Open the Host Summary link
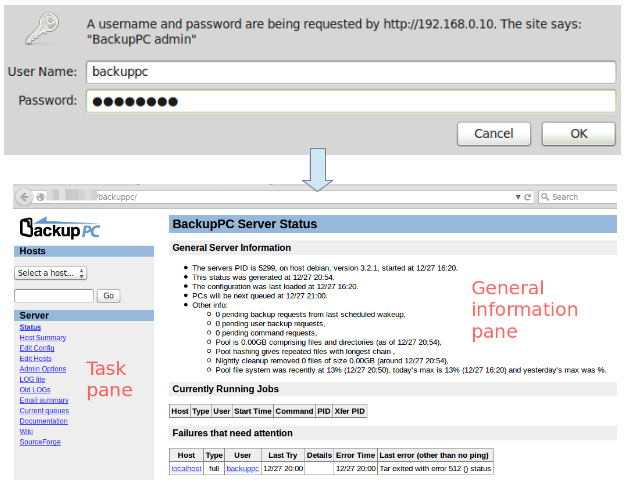Image resolution: width=635 pixels, height=486 pixels. (x=43, y=338)
